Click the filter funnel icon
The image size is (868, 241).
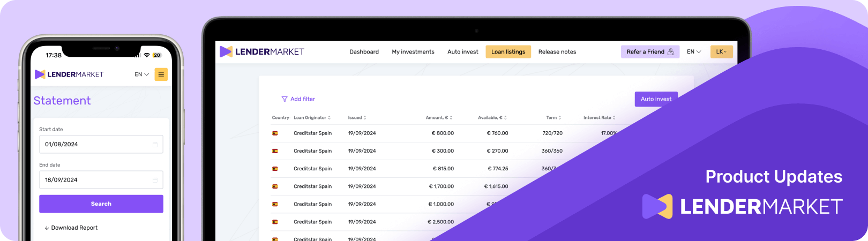pyautogui.click(x=285, y=99)
